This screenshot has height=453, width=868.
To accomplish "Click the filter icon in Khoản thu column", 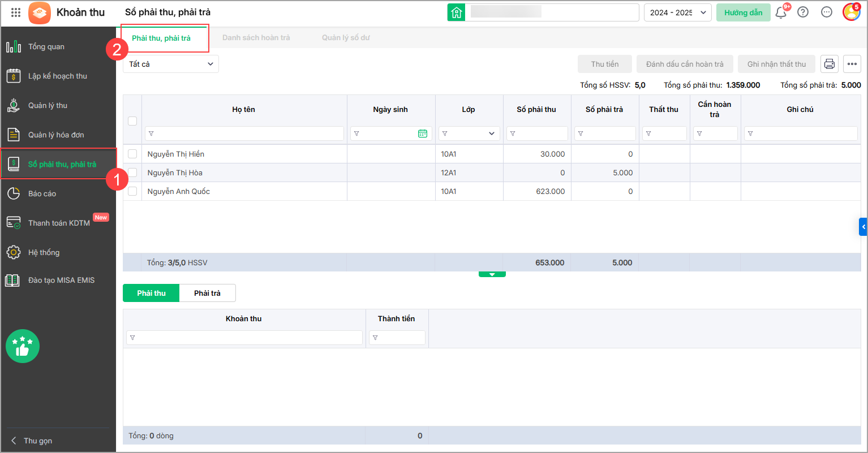I will (x=132, y=338).
